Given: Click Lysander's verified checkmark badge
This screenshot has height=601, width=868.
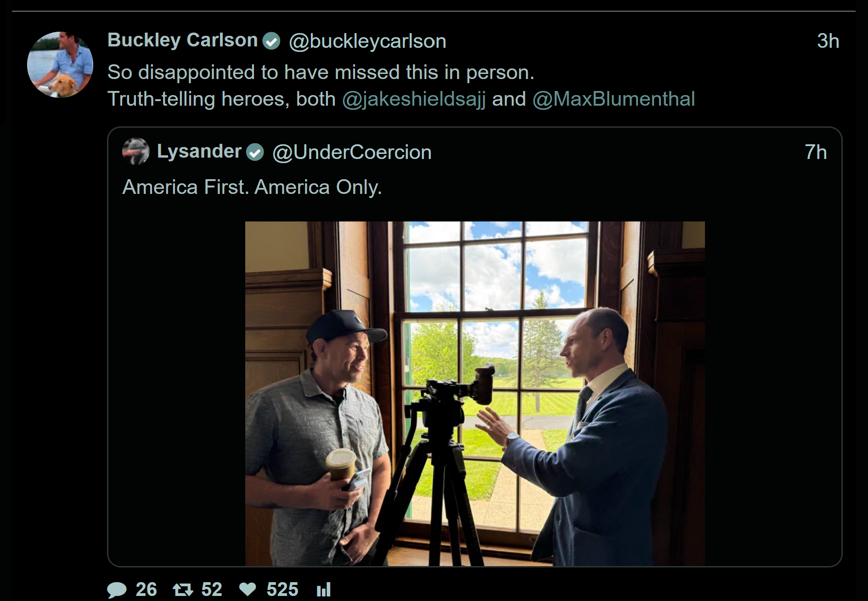Looking at the screenshot, I should (x=255, y=152).
